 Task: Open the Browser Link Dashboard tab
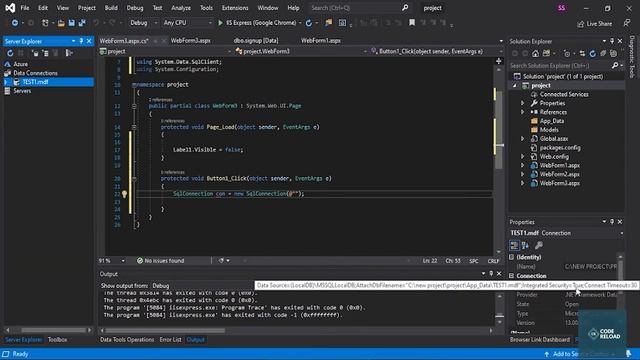click(540, 340)
